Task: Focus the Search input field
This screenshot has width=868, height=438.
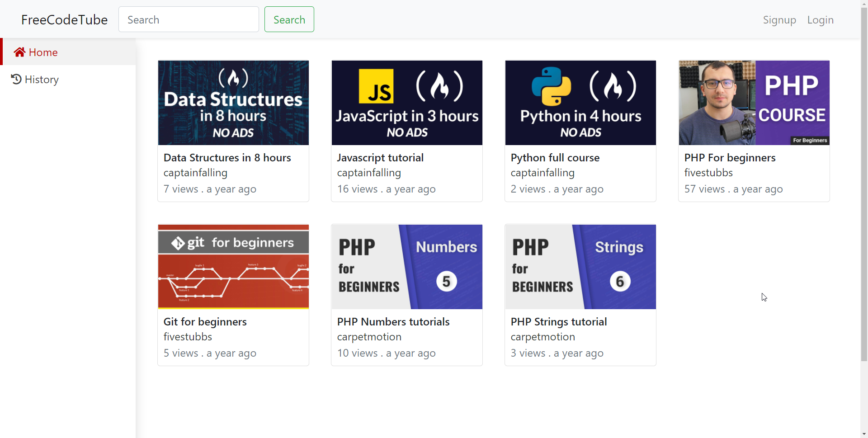Action: [x=189, y=19]
